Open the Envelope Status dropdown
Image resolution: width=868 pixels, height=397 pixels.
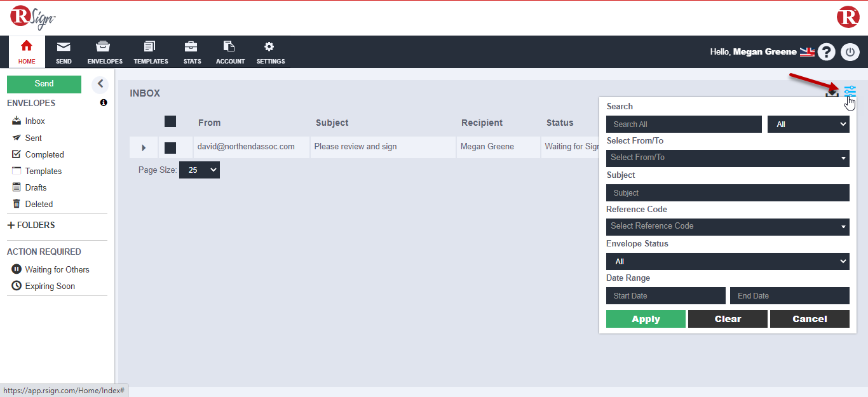tap(728, 262)
